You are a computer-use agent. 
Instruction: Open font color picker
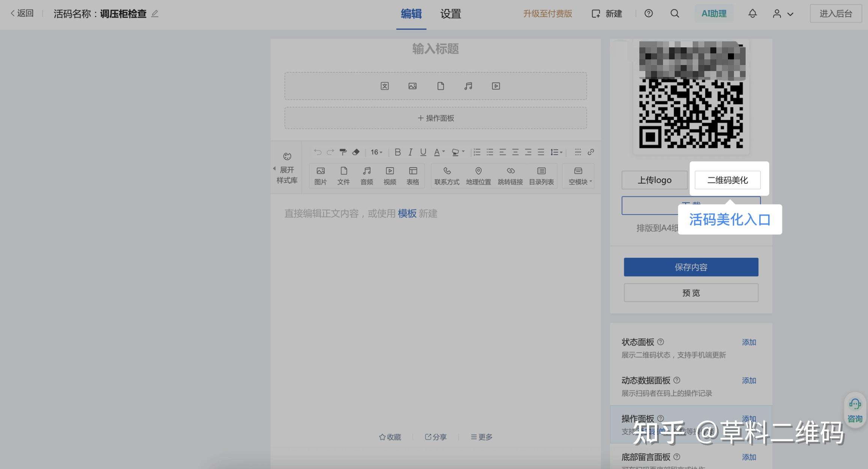439,152
